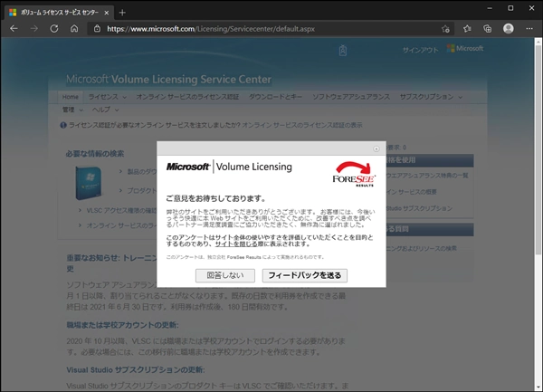Image resolution: width=543 pixels, height=392 pixels.
Task: Click the サイトを閉じる underlined link
Action: tap(236, 244)
